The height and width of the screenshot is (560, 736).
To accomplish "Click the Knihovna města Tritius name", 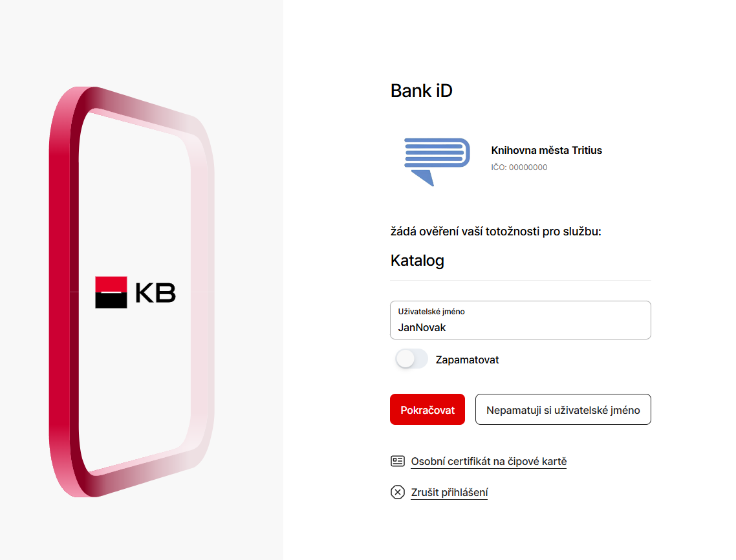I will tap(546, 151).
